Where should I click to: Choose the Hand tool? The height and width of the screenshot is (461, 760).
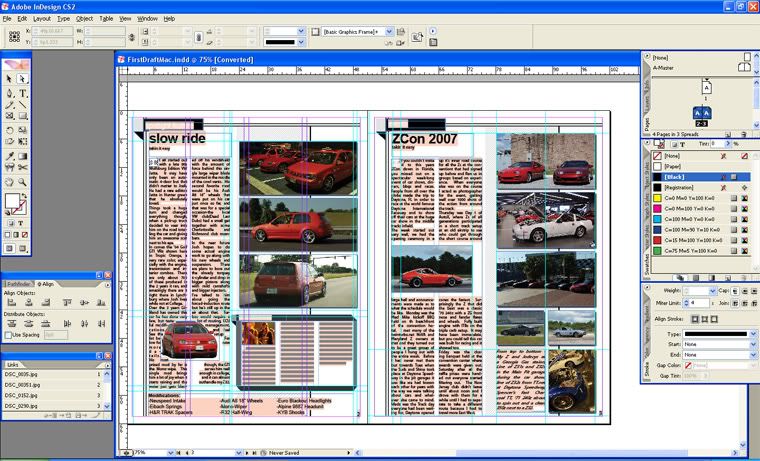coord(10,182)
